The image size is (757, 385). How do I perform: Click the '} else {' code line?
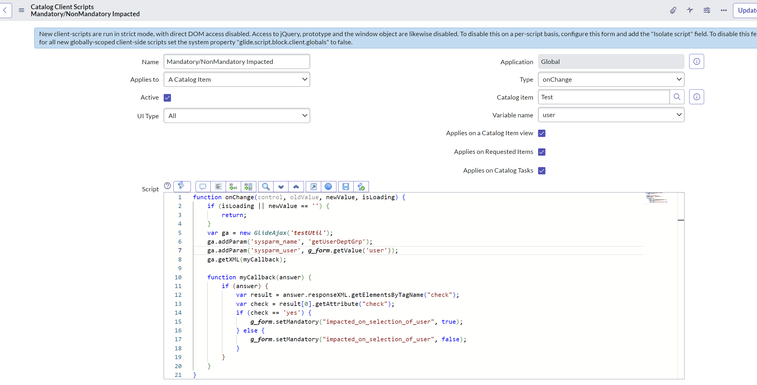click(x=250, y=330)
